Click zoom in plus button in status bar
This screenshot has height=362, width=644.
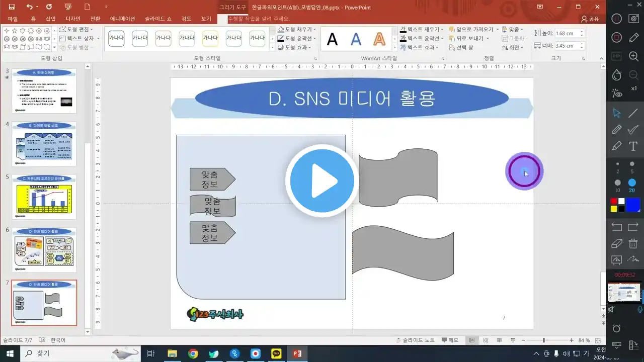point(572,340)
